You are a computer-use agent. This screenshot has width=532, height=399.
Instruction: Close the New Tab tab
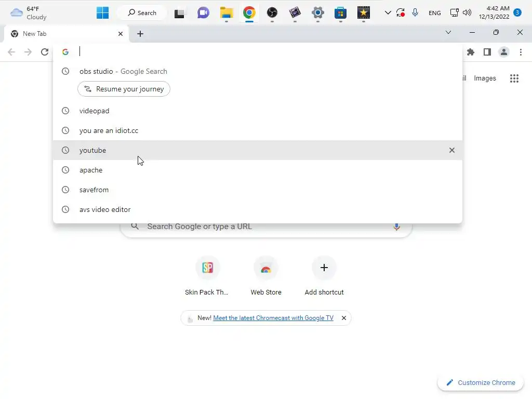point(121,34)
